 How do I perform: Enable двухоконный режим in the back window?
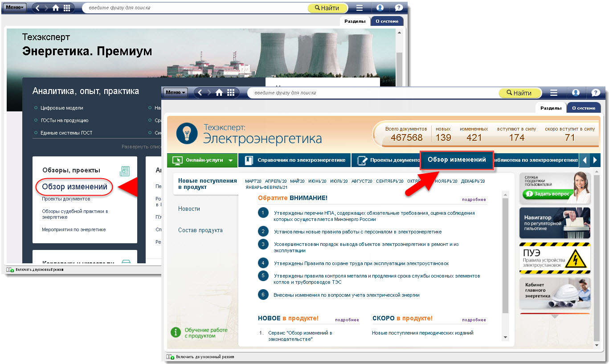click(x=39, y=270)
